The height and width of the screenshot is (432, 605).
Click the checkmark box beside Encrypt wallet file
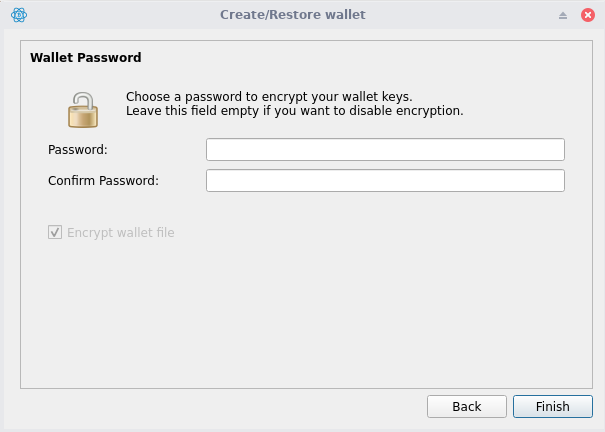pyautogui.click(x=55, y=233)
